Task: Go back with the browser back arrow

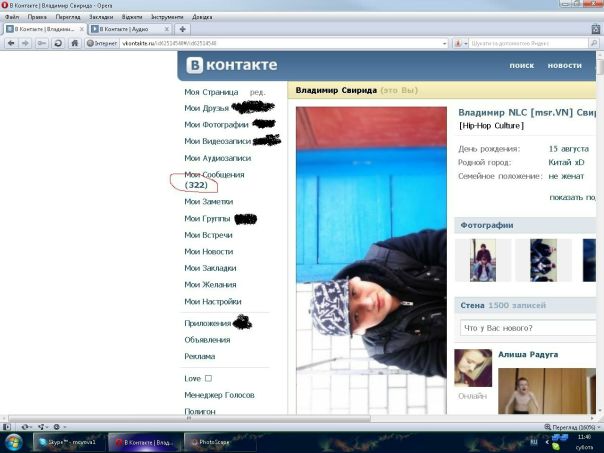Action: (11, 43)
